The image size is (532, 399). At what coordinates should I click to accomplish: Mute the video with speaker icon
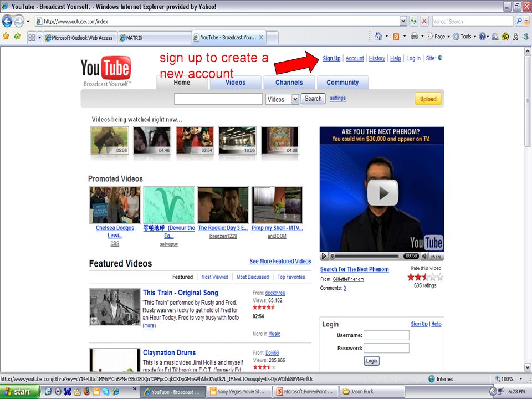pos(424,256)
